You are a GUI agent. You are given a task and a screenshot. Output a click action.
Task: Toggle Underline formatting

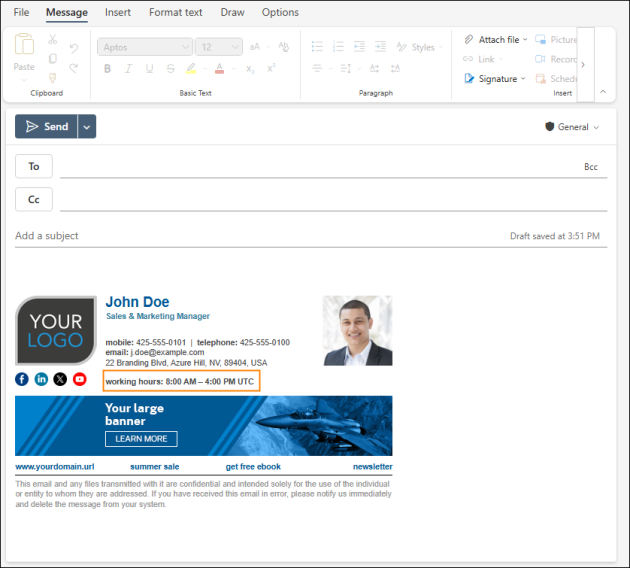[x=149, y=69]
